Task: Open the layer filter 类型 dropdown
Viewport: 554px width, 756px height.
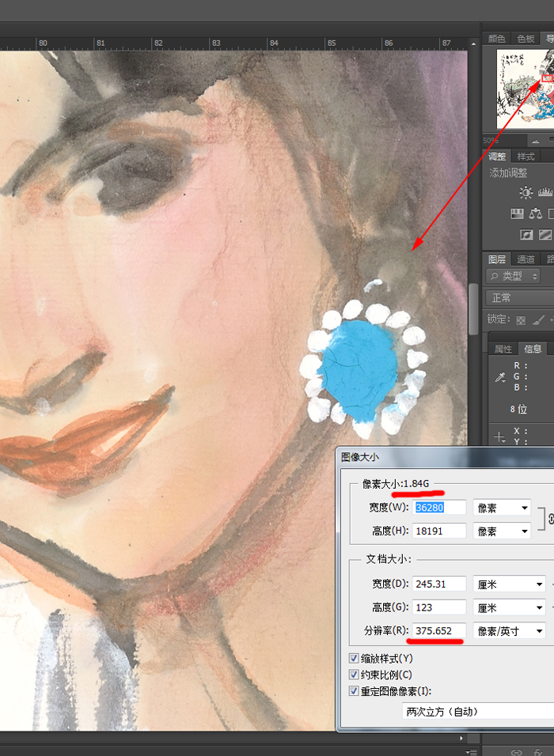Action: pos(513,276)
